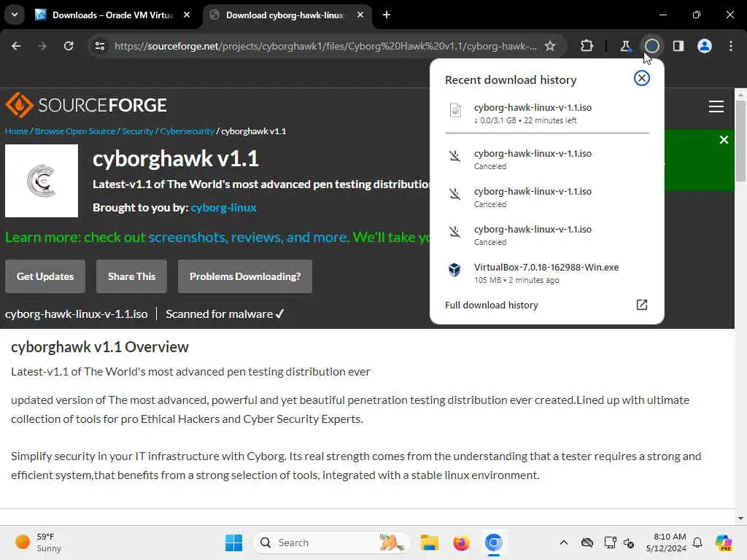The image size is (747, 560).
Task: Open the side panel icon
Action: [678, 46]
